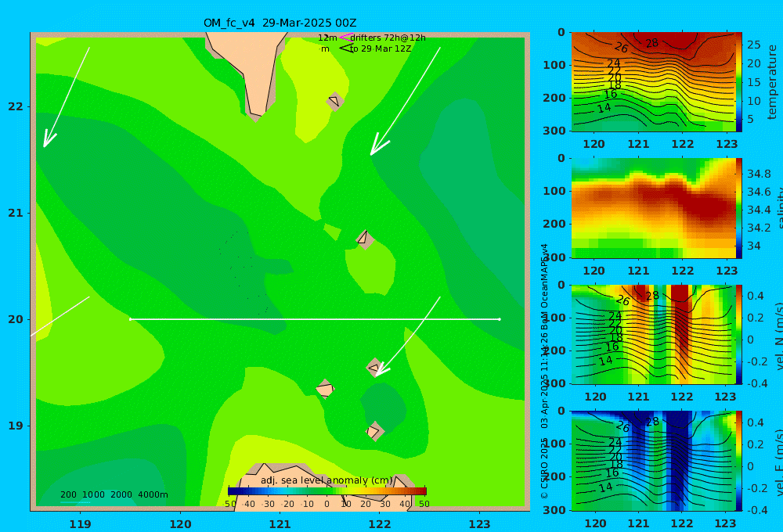Click the island near 122°E, 18.9°N
The width and height of the screenshot is (783, 532).
[x=375, y=431]
